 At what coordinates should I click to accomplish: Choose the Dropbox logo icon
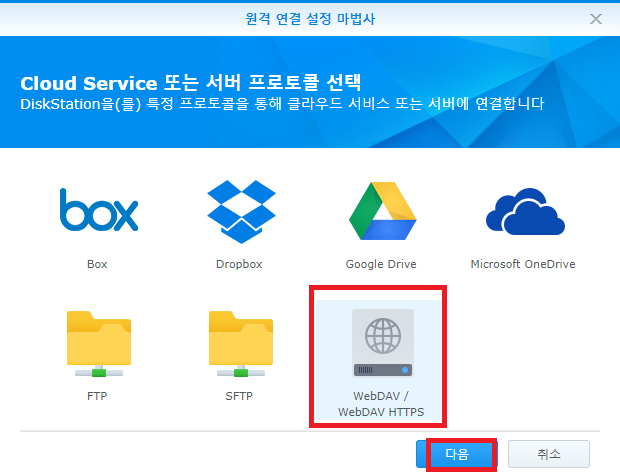(x=241, y=212)
